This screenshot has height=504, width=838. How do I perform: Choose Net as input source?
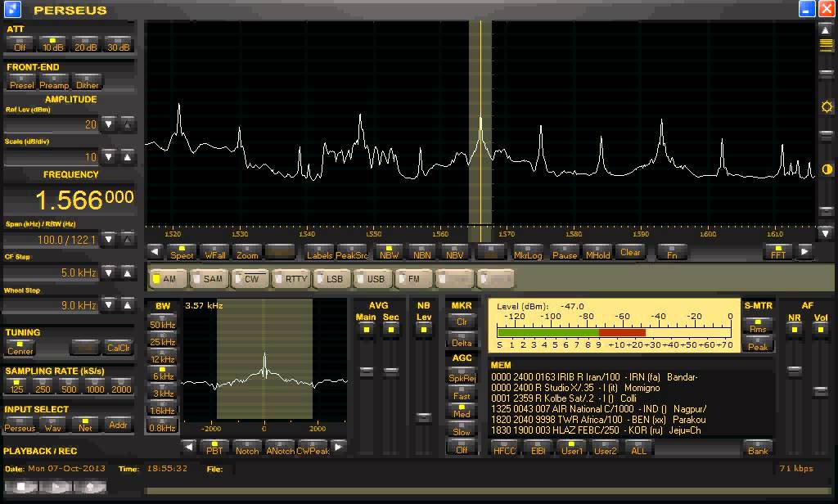tap(85, 425)
